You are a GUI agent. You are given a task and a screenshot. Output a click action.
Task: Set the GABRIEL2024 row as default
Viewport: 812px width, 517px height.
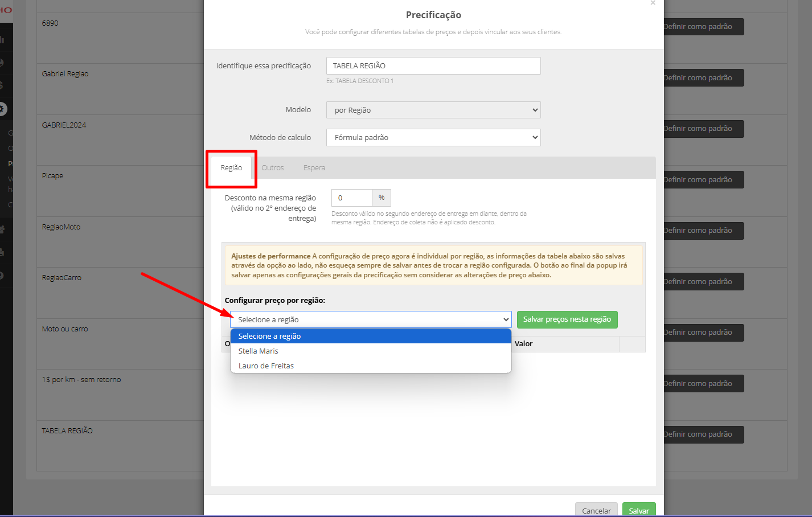click(x=703, y=129)
